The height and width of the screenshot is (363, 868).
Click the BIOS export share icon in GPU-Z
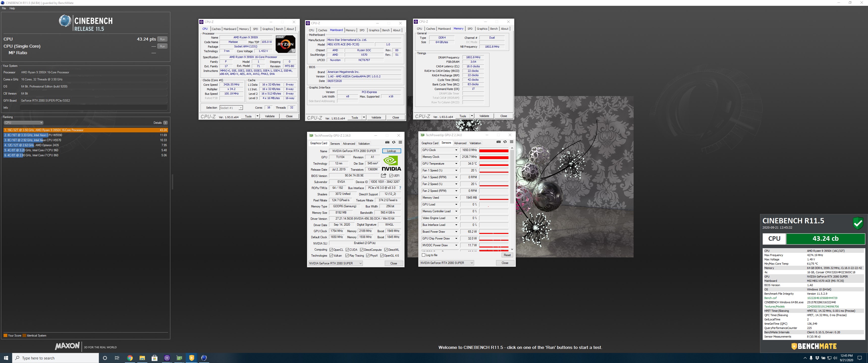click(384, 175)
